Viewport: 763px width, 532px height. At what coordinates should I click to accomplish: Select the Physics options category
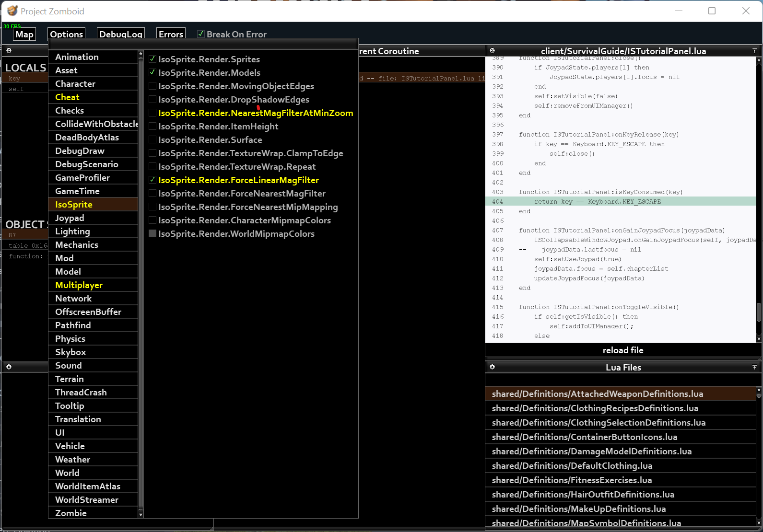click(93, 338)
